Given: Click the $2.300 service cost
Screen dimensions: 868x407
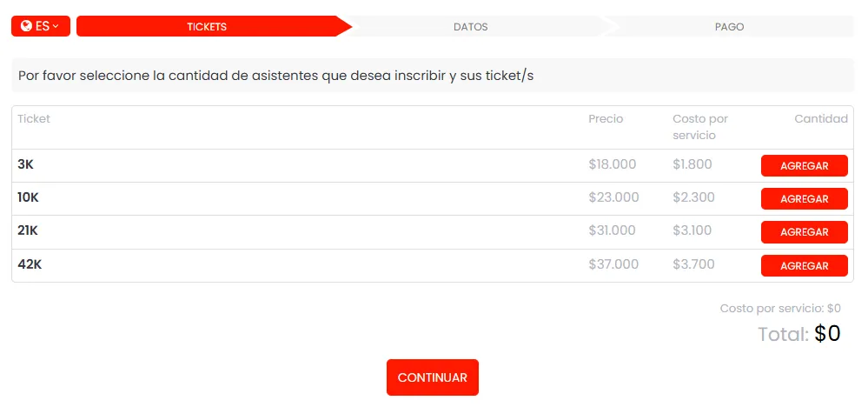Looking at the screenshot, I should (692, 197).
